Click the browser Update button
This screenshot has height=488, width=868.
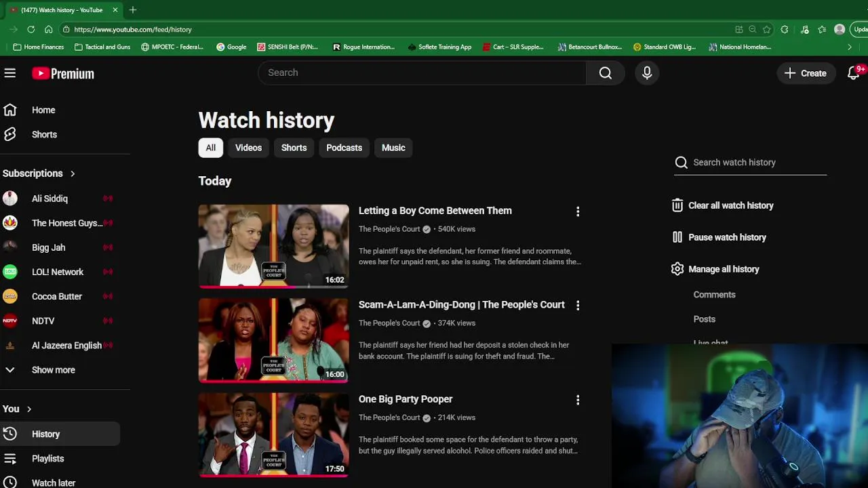(x=861, y=29)
